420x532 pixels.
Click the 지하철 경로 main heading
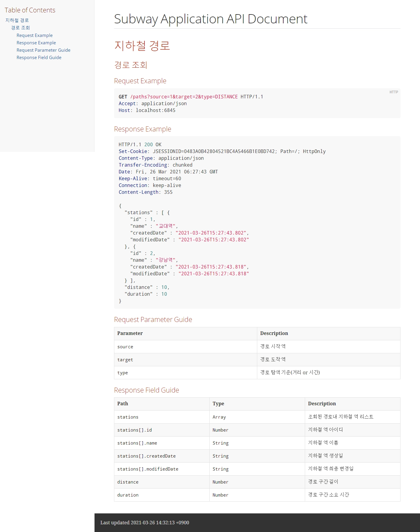coord(142,45)
